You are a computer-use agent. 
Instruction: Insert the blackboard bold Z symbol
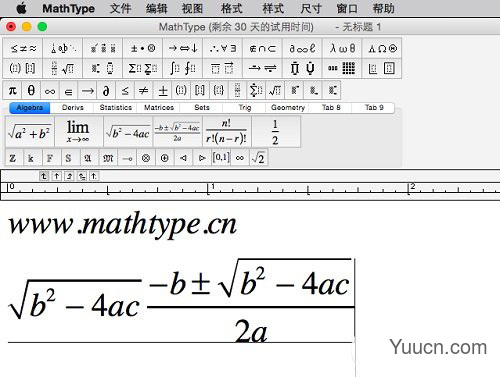point(13,158)
